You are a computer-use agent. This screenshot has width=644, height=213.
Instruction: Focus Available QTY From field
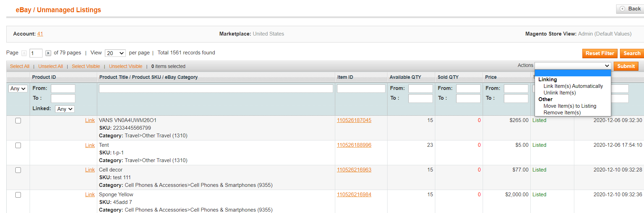point(421,89)
